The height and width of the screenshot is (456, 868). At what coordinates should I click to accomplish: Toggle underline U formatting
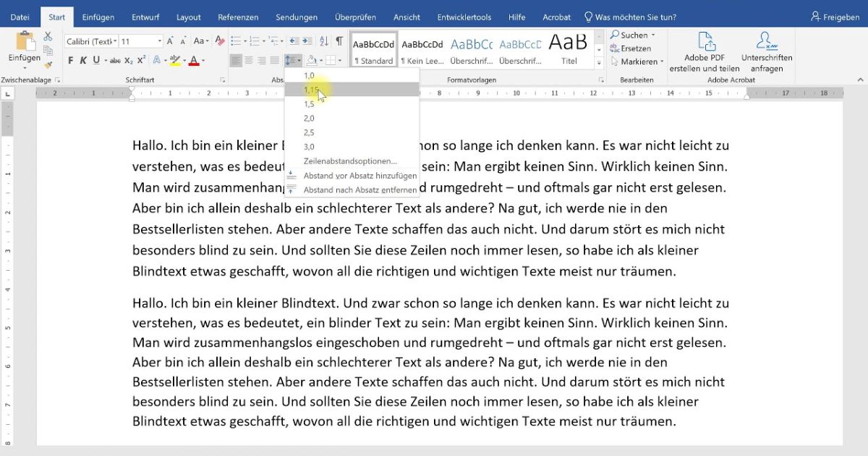coord(96,61)
